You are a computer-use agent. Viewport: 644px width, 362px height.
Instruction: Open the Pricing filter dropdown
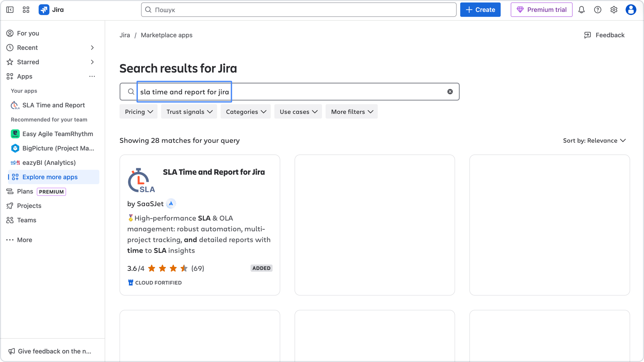click(x=138, y=112)
